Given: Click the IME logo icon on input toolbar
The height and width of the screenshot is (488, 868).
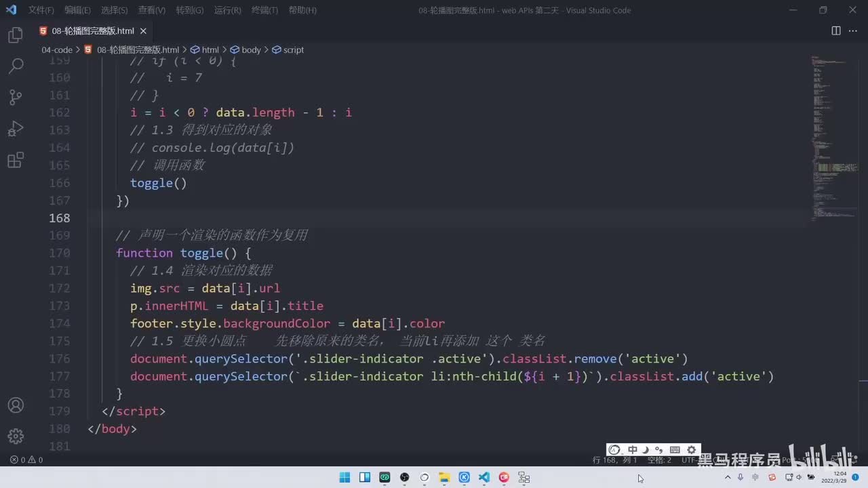Looking at the screenshot, I should (614, 450).
